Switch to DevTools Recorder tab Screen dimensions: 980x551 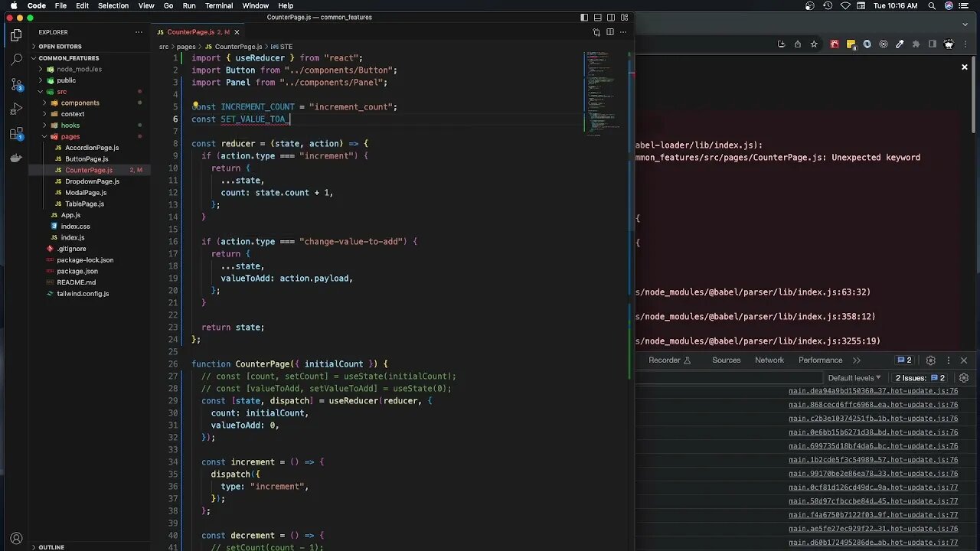click(670, 360)
